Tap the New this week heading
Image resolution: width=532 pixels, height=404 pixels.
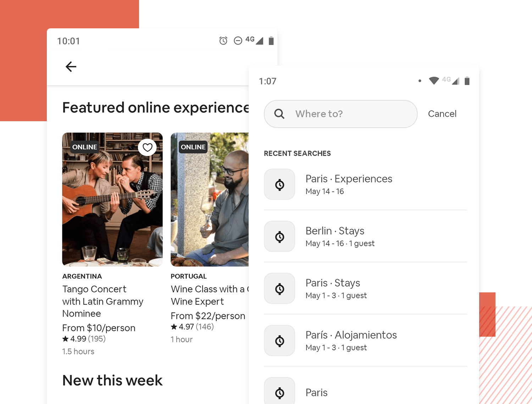pos(112,380)
